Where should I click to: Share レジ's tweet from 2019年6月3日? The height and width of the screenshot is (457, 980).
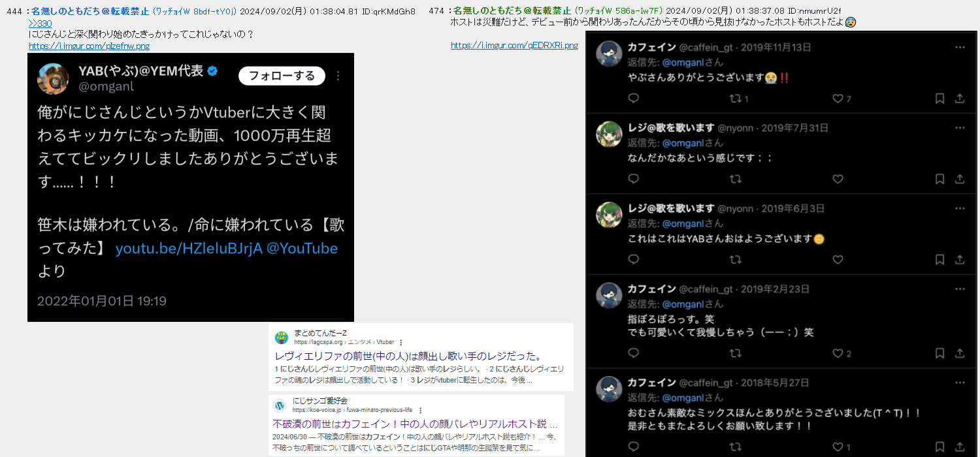coord(960,260)
